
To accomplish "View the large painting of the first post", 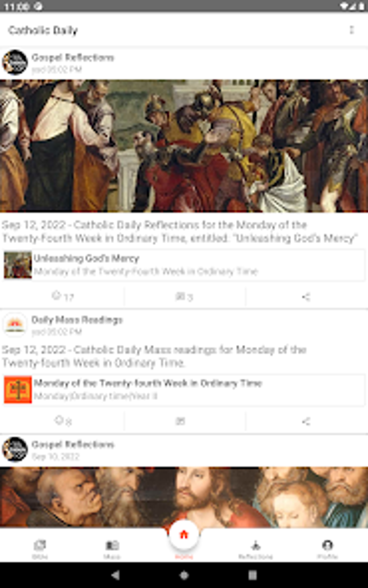I will point(184,146).
